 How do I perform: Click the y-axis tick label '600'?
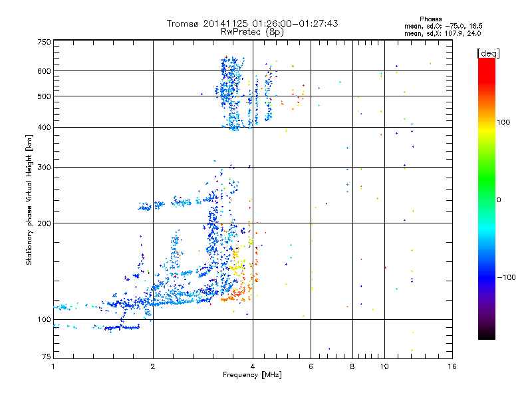coord(44,71)
